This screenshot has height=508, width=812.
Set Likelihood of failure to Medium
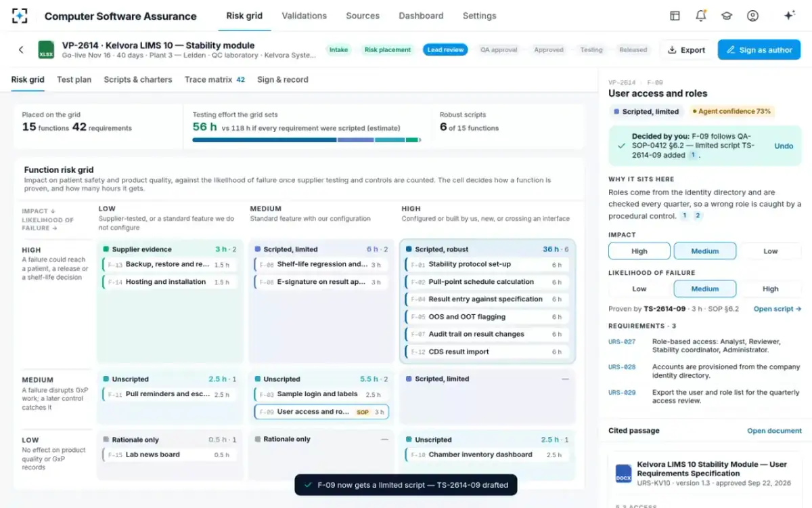click(705, 289)
